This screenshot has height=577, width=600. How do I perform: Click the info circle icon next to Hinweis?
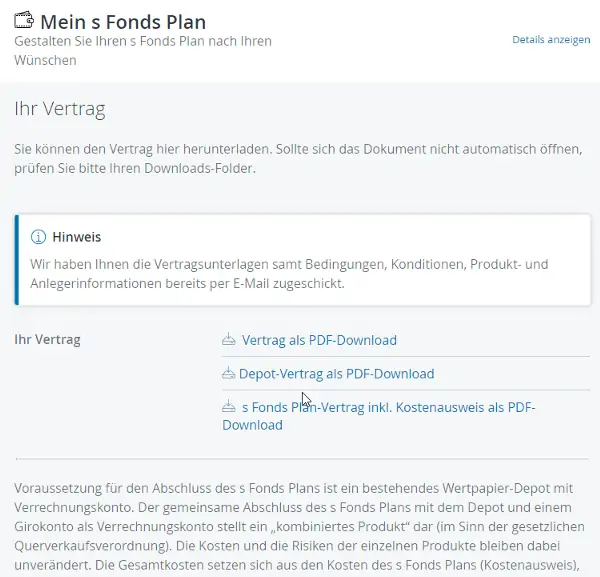(x=38, y=237)
